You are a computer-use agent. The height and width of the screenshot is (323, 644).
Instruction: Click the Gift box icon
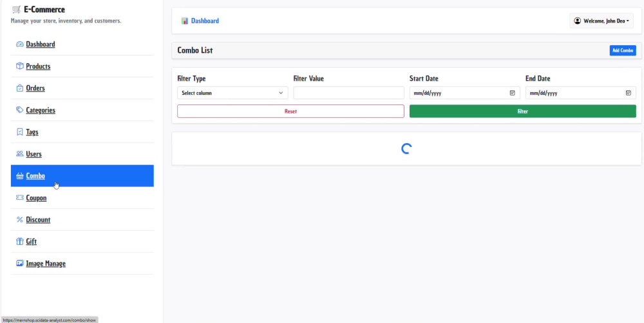click(x=20, y=242)
